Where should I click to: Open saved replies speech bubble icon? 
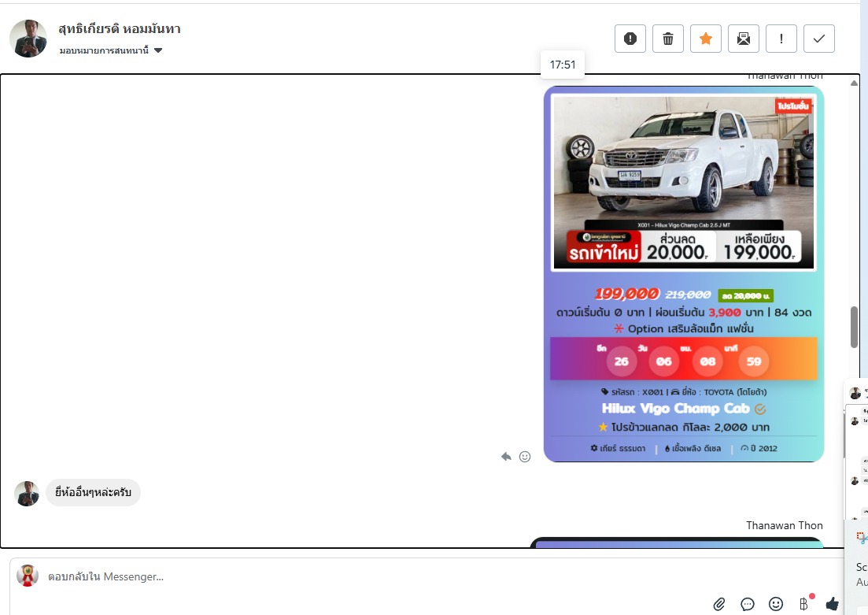[748, 604]
